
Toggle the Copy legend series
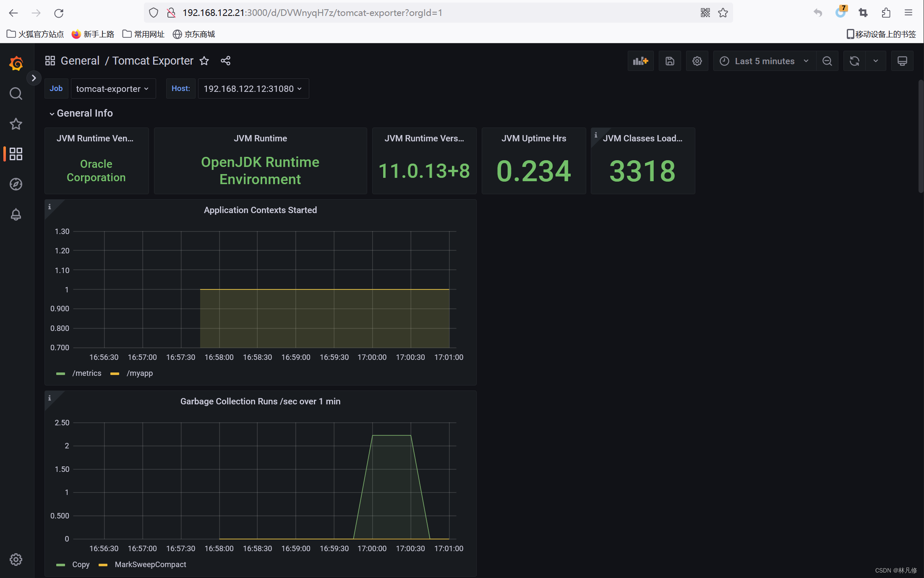(81, 565)
